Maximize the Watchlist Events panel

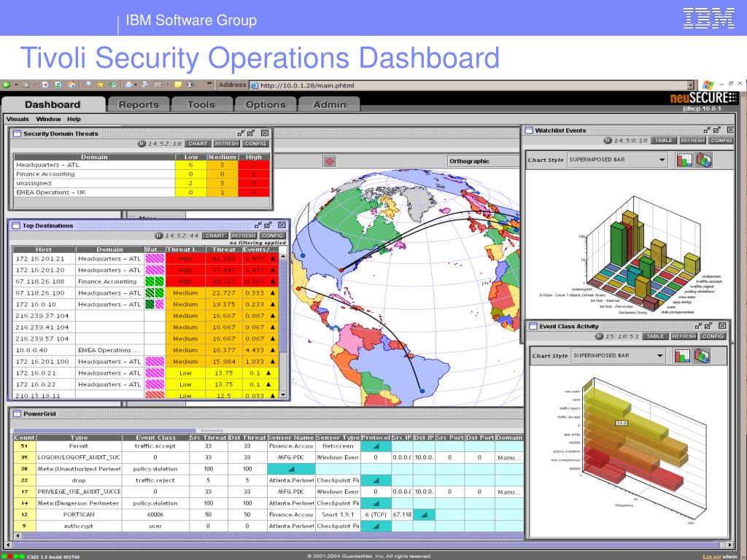pos(716,130)
